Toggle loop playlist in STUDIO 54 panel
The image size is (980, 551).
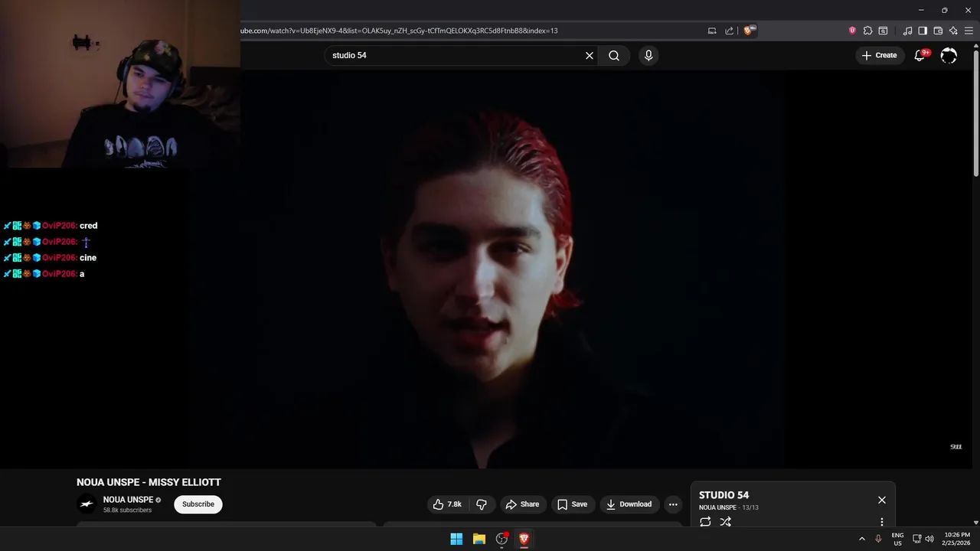705,522
